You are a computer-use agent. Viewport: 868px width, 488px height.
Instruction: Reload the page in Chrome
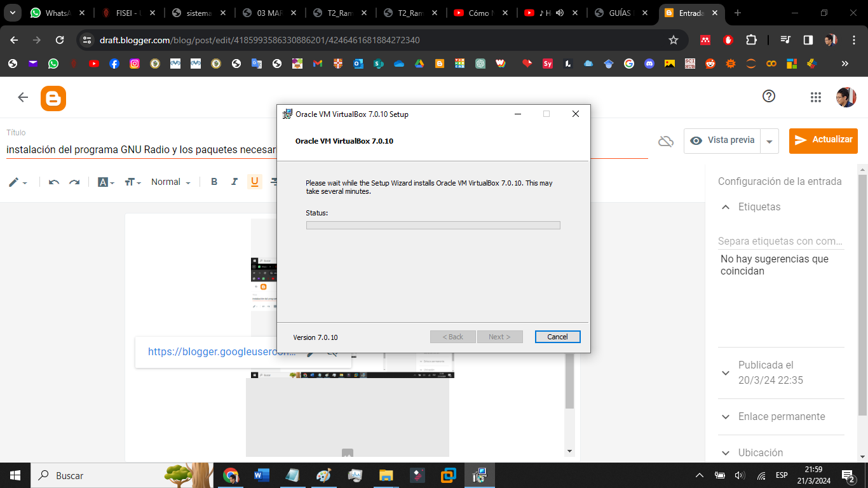[60, 40]
